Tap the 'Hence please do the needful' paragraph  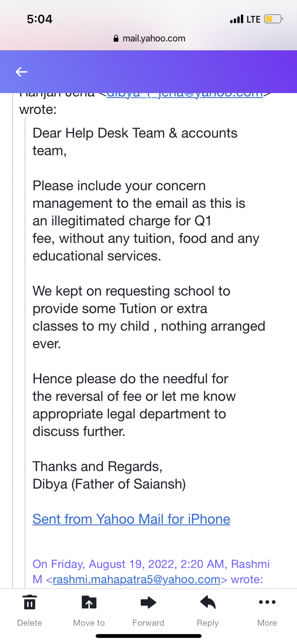pos(130,379)
